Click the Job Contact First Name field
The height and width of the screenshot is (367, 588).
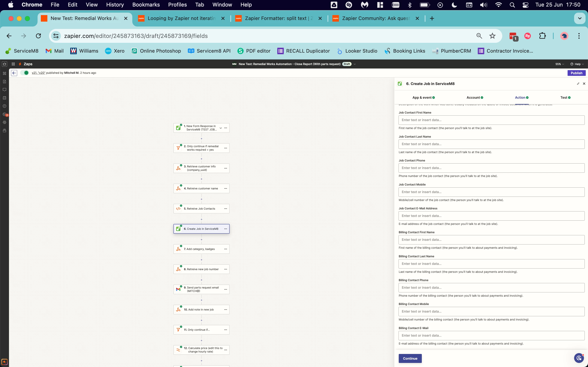(x=491, y=120)
